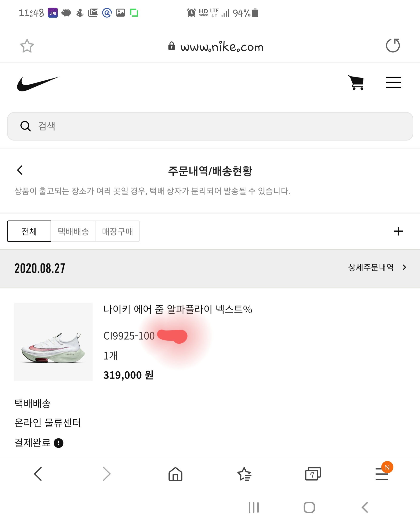
Task: Open the browser home page
Action: click(175, 474)
